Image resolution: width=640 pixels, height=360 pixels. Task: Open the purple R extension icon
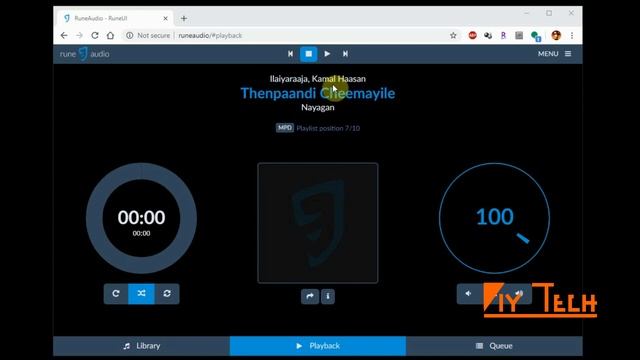pos(503,36)
